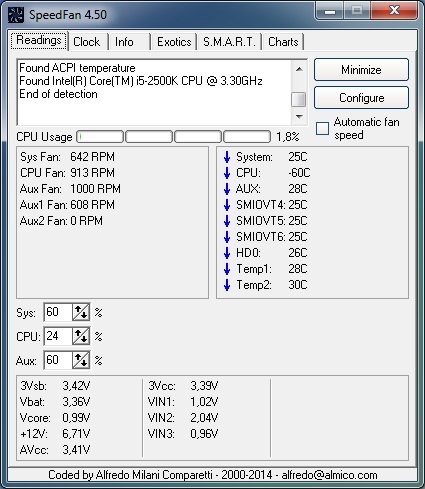Open the S.M.A.R.T. tab

(x=229, y=42)
